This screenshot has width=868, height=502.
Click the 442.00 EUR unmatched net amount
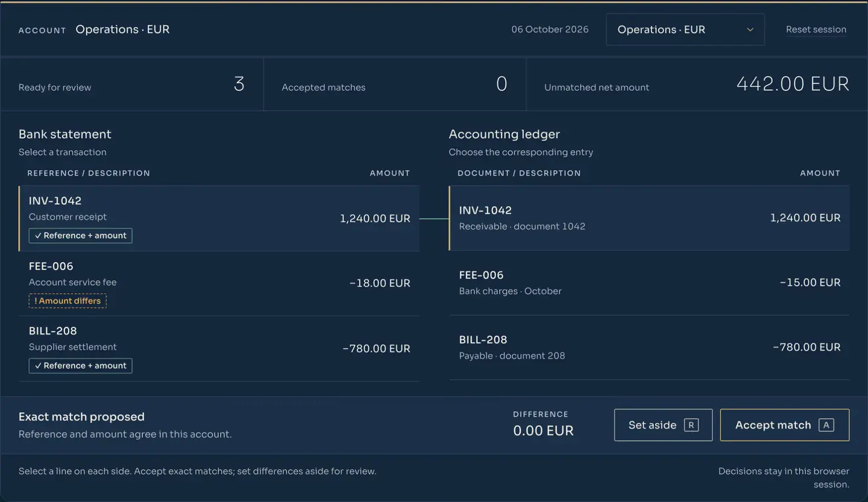coord(793,84)
